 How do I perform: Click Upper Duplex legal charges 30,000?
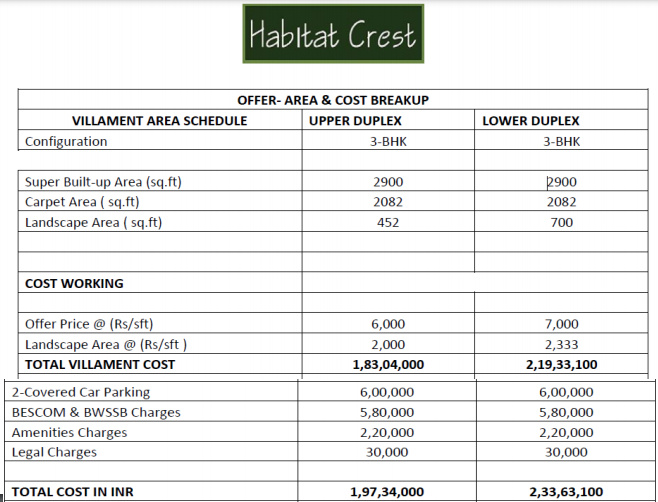pos(387,452)
